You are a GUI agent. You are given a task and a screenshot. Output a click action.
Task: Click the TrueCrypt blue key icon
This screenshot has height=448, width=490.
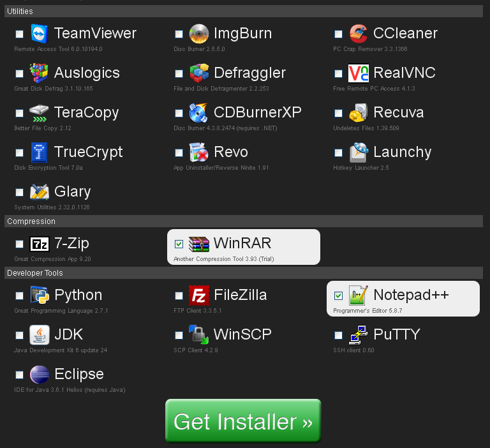(x=39, y=153)
